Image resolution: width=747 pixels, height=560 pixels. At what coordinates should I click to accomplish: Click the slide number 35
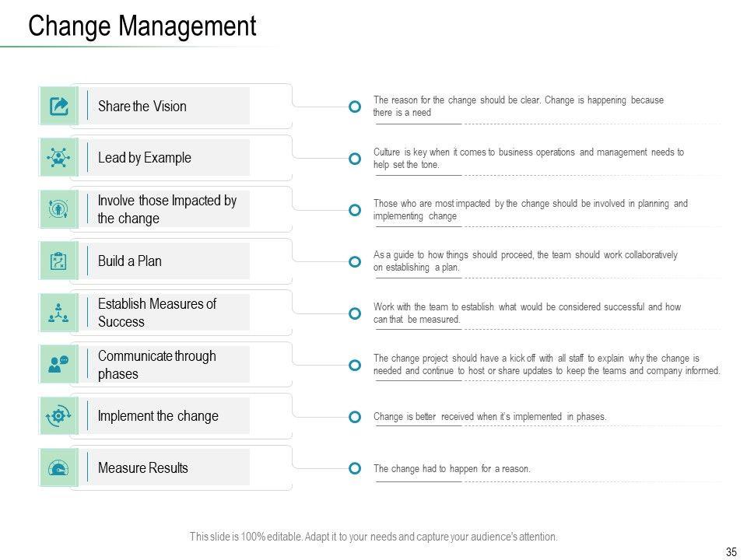(731, 552)
